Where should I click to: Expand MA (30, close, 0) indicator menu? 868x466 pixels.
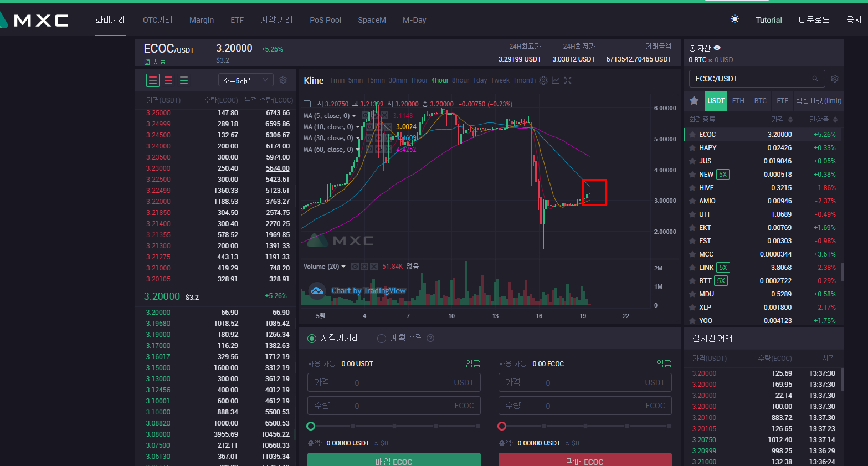[x=357, y=138]
